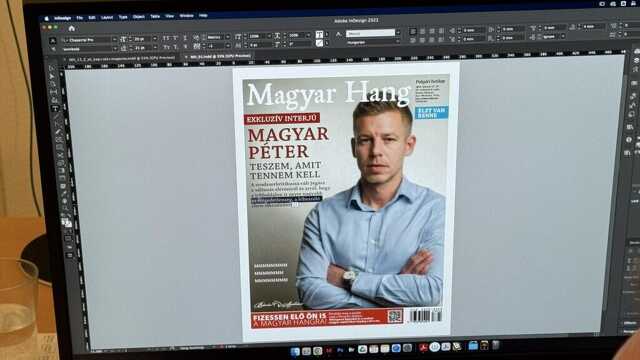
Task: Select the Selection tool in the toolbox
Action: [51, 69]
